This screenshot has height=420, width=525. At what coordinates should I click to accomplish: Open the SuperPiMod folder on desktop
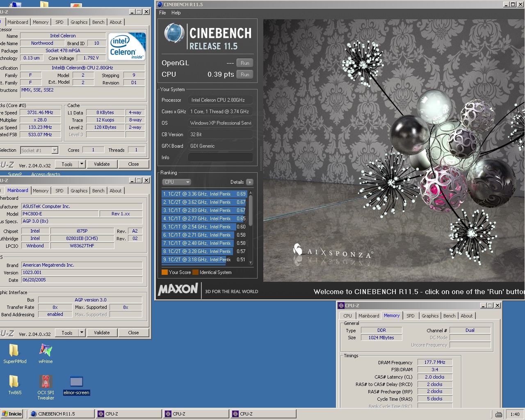click(x=14, y=354)
